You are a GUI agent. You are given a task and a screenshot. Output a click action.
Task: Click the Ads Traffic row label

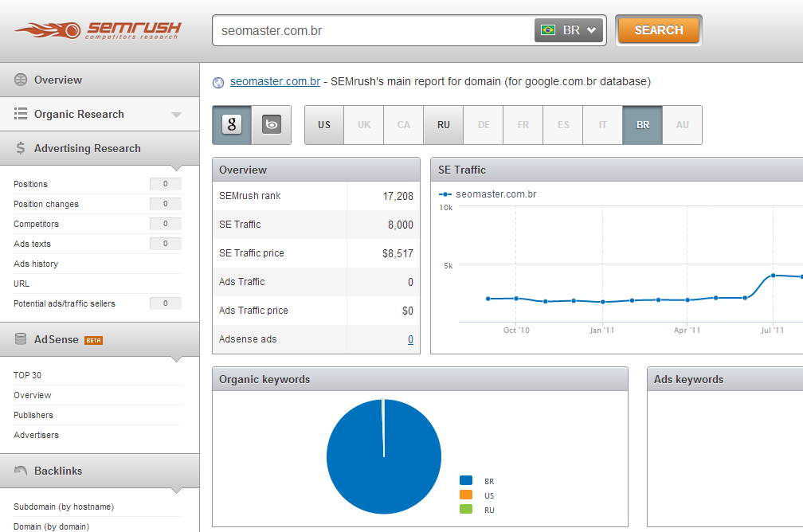click(241, 282)
